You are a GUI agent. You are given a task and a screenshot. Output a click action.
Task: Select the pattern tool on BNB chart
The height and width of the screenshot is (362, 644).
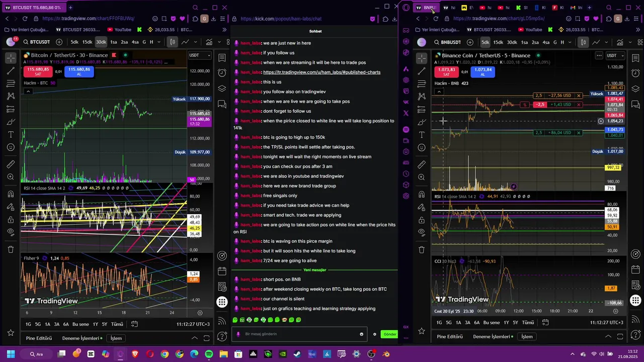click(x=422, y=96)
